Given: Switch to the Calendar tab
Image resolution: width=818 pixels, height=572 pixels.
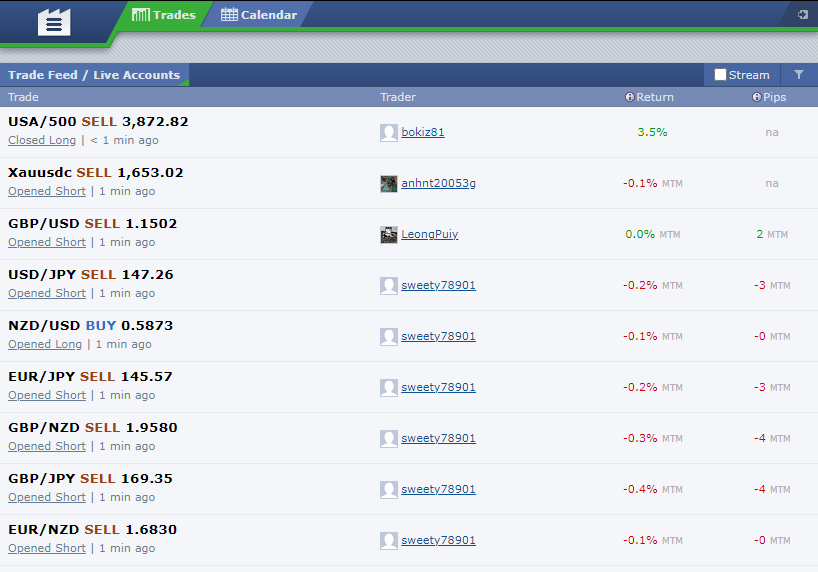Looking at the screenshot, I should coord(259,15).
